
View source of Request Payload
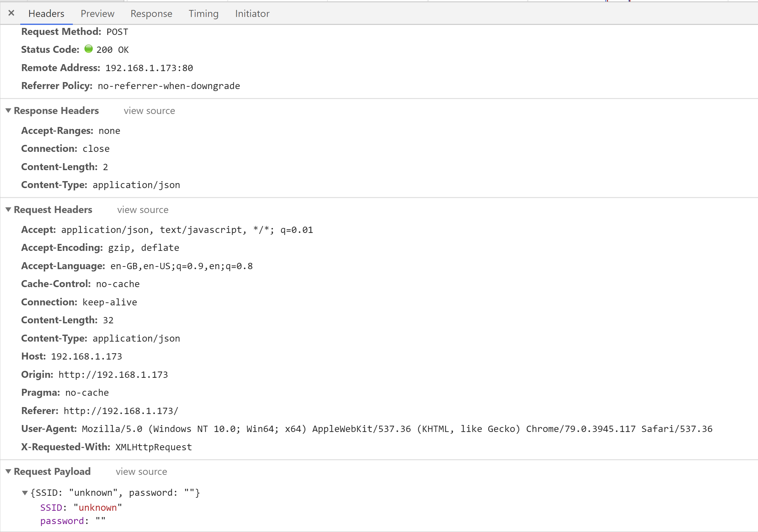tap(141, 472)
